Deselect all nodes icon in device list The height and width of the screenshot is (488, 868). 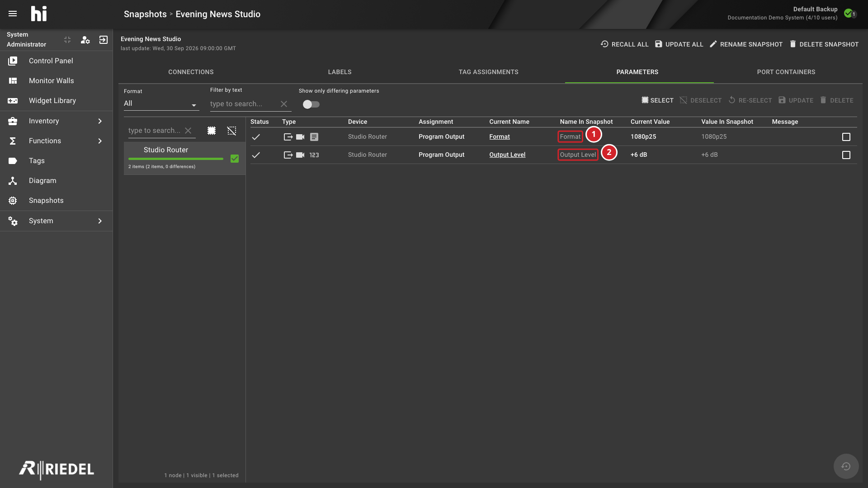pos(231,131)
